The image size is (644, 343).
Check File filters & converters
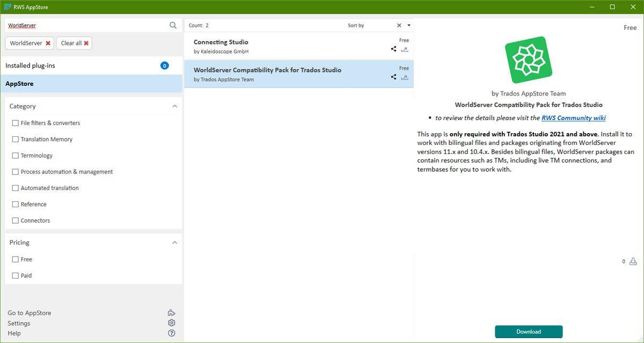15,123
